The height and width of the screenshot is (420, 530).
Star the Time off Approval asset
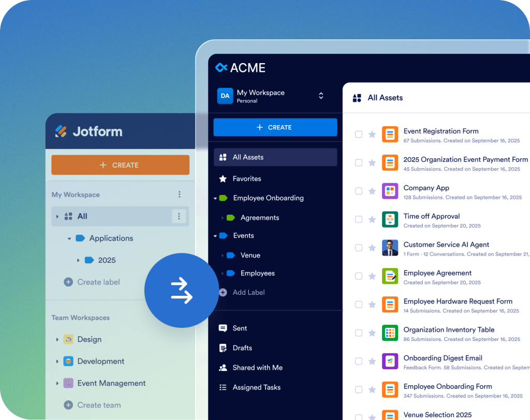(373, 219)
